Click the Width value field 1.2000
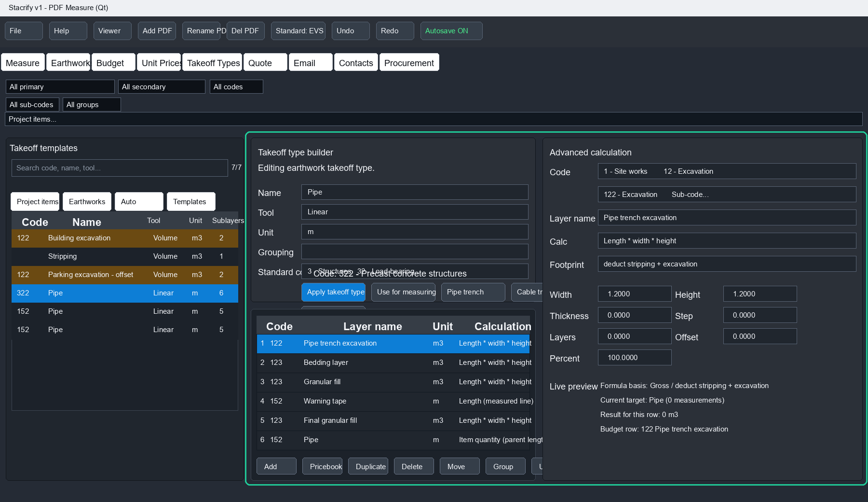 (x=635, y=294)
